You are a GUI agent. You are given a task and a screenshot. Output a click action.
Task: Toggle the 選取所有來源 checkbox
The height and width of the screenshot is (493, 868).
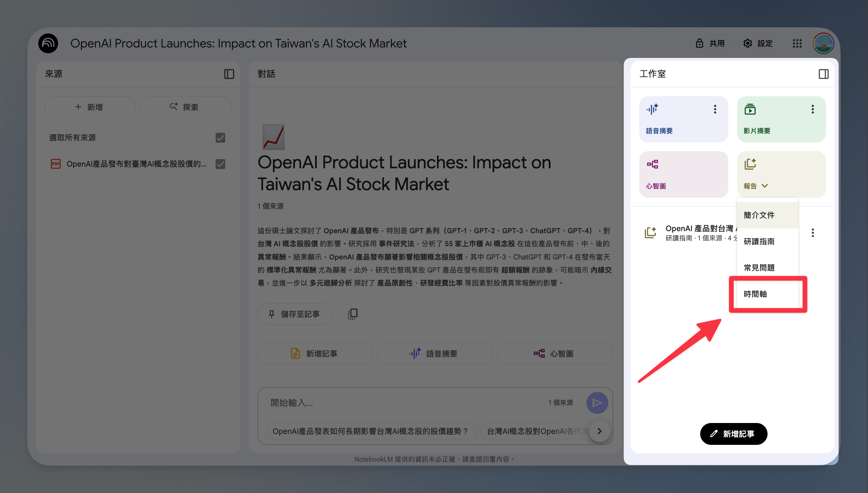pos(220,138)
